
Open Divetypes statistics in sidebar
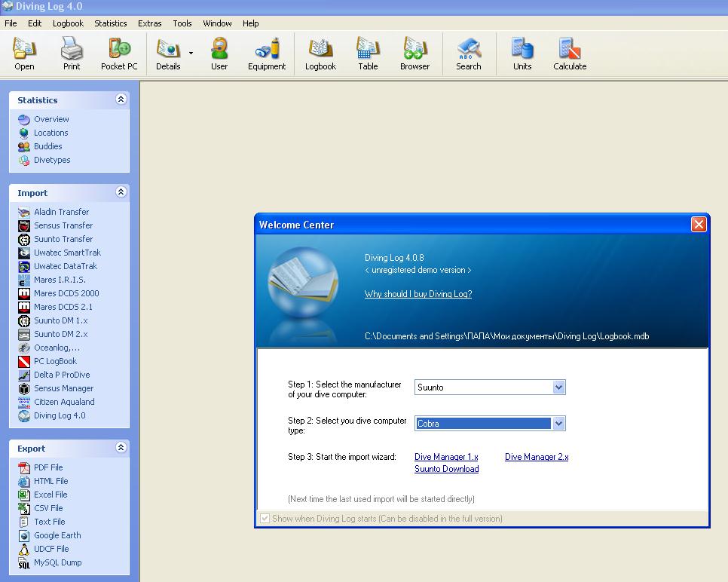(44, 160)
